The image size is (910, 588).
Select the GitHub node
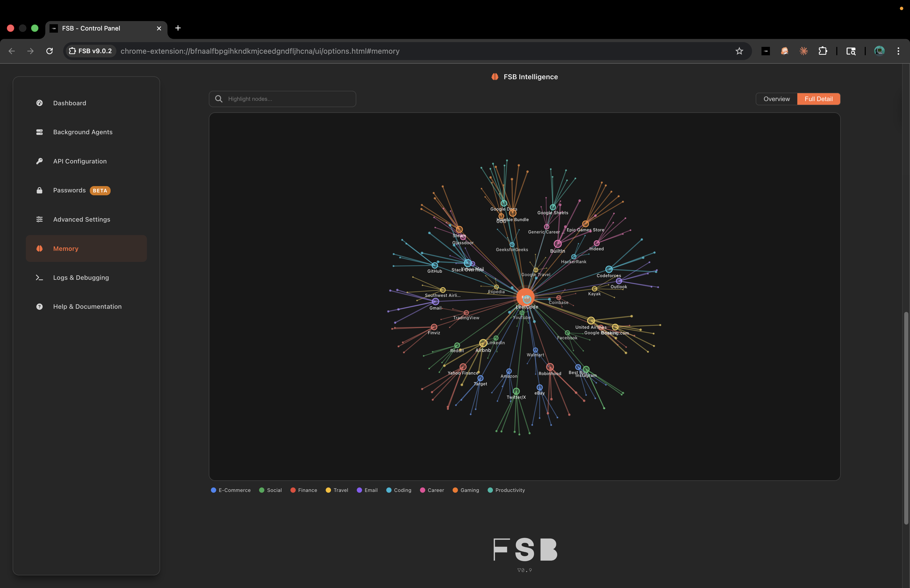(434, 265)
